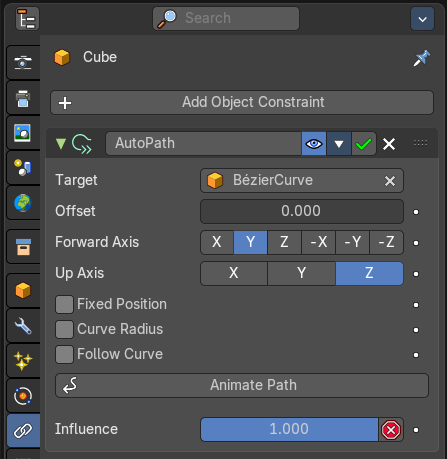The width and height of the screenshot is (447, 459).
Task: Open the Modifiers wrench tab
Action: [23, 326]
